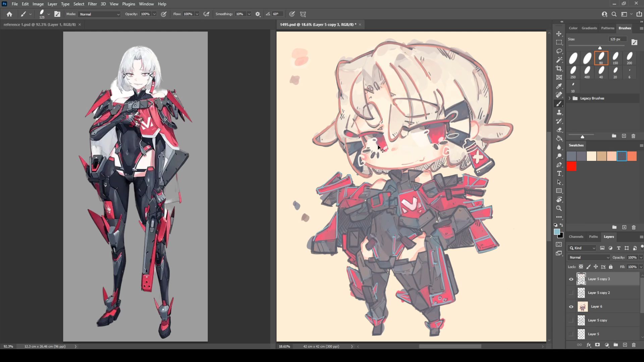
Task: Open the layer Kind filter dropdown
Action: click(x=582, y=248)
